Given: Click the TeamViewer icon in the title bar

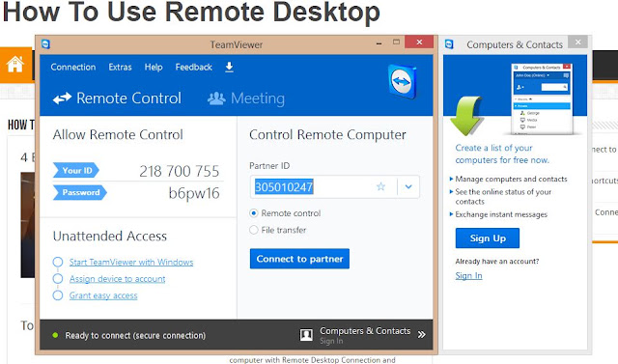Looking at the screenshot, I should click(46, 44).
